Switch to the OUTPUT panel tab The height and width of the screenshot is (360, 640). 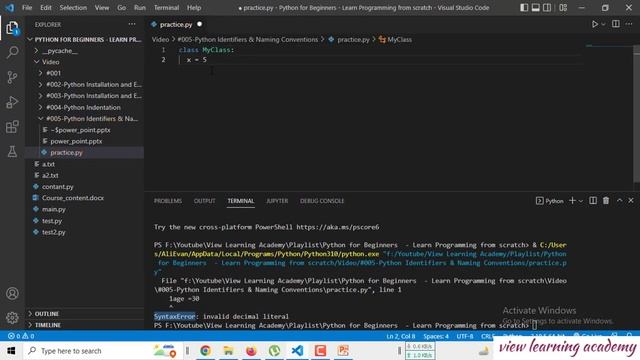point(204,201)
